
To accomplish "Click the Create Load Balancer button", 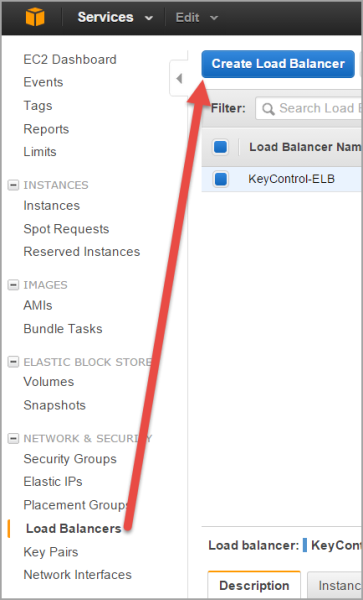I will pos(278,64).
